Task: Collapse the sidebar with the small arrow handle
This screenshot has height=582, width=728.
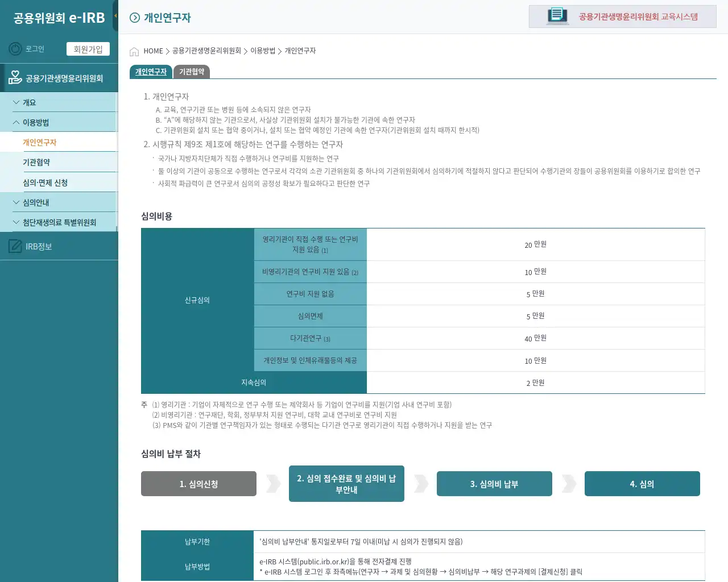Action: click(x=115, y=16)
